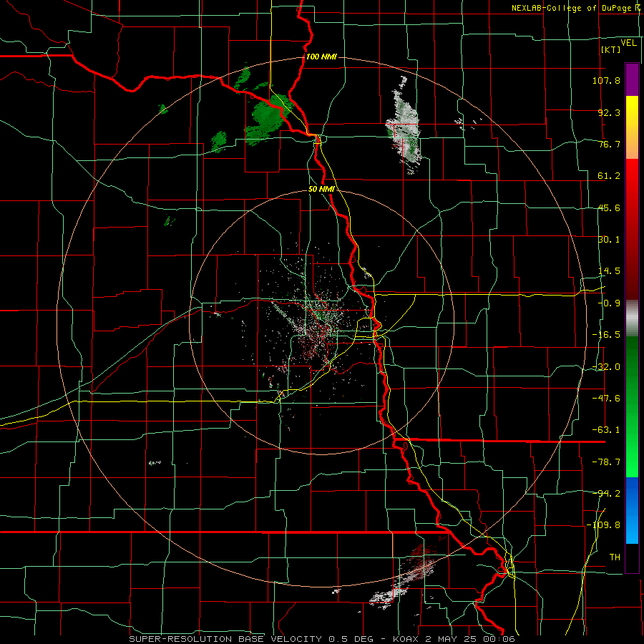Click the 76.7 scale value
The image size is (644, 644).
[x=609, y=144]
